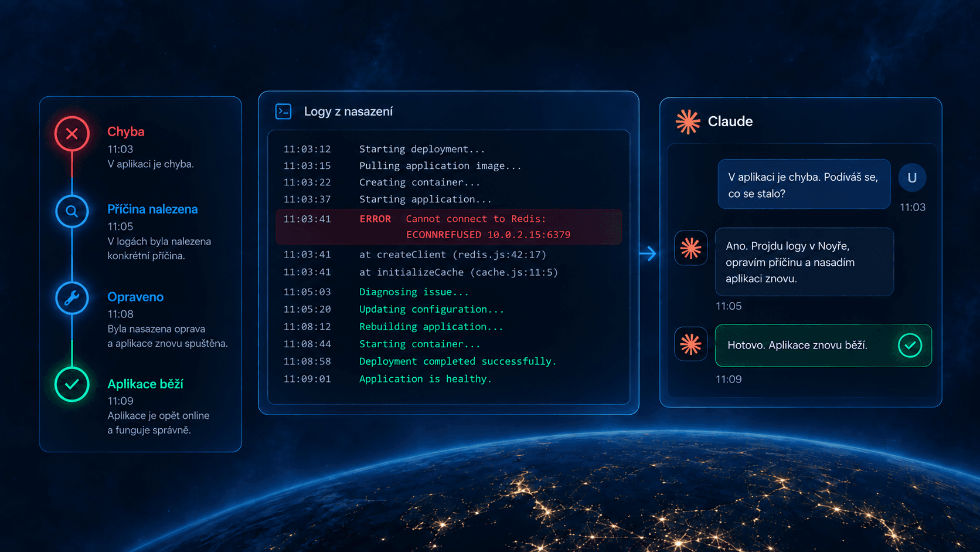Click the log timestamp 11:03:22
This screenshot has height=552, width=980.
[307, 182]
